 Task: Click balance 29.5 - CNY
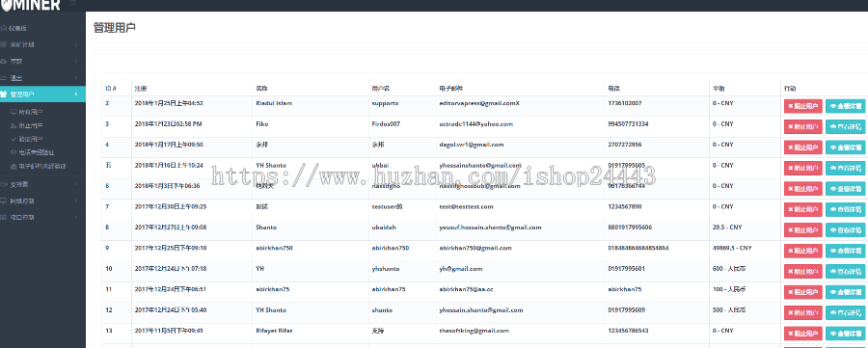[727, 228]
